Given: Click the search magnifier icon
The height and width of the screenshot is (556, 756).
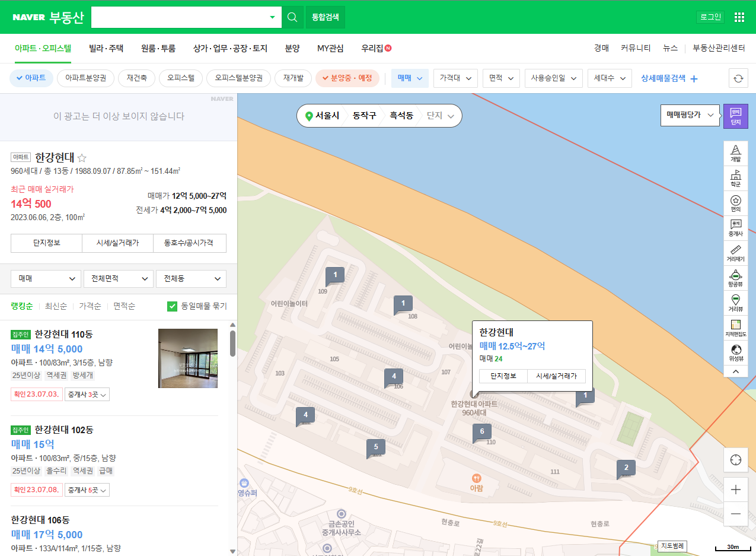Looking at the screenshot, I should pyautogui.click(x=292, y=17).
